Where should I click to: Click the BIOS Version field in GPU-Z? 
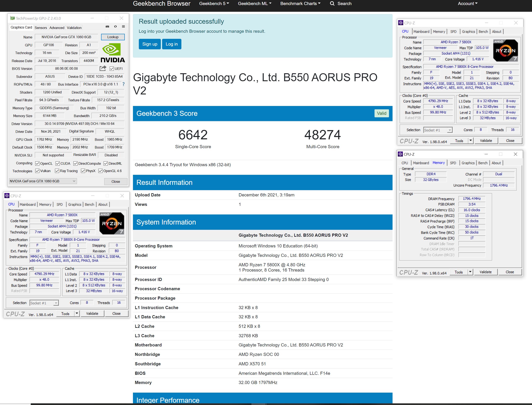[66, 68]
